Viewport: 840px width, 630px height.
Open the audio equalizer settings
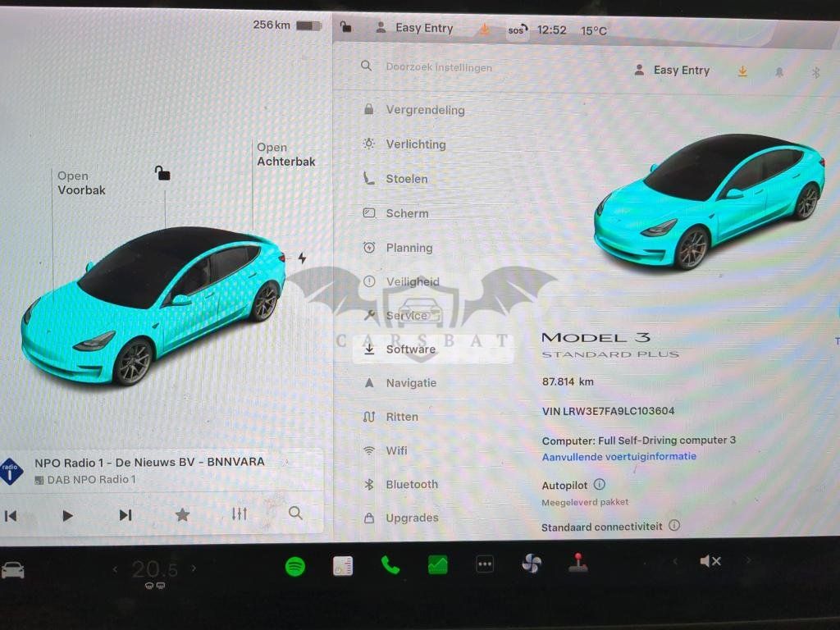(x=240, y=514)
